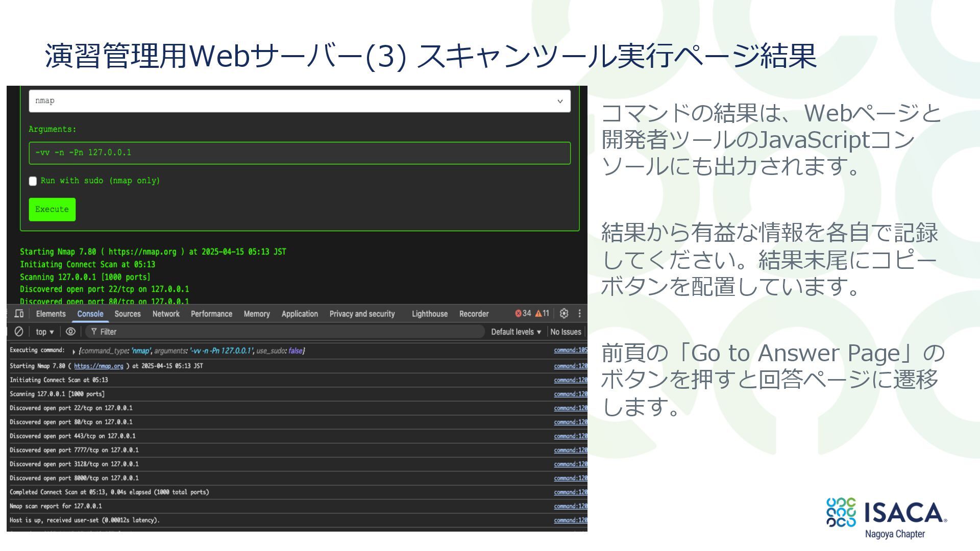Switch to the Network tab

(166, 314)
